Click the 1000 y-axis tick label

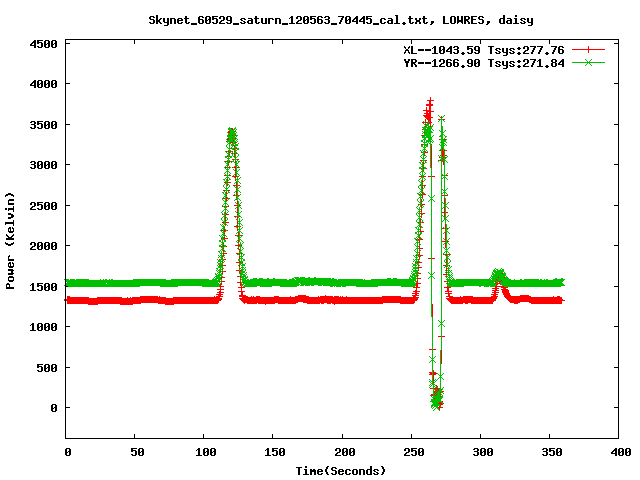point(43,327)
